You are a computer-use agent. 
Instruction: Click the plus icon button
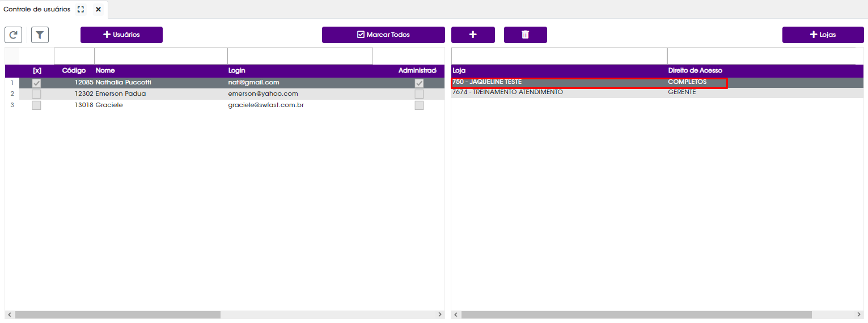473,35
